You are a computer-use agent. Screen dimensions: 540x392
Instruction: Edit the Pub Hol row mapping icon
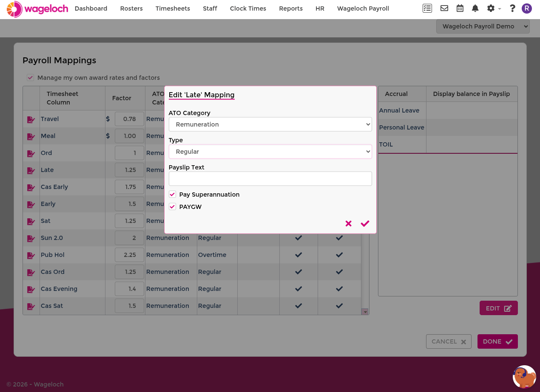pos(31,255)
